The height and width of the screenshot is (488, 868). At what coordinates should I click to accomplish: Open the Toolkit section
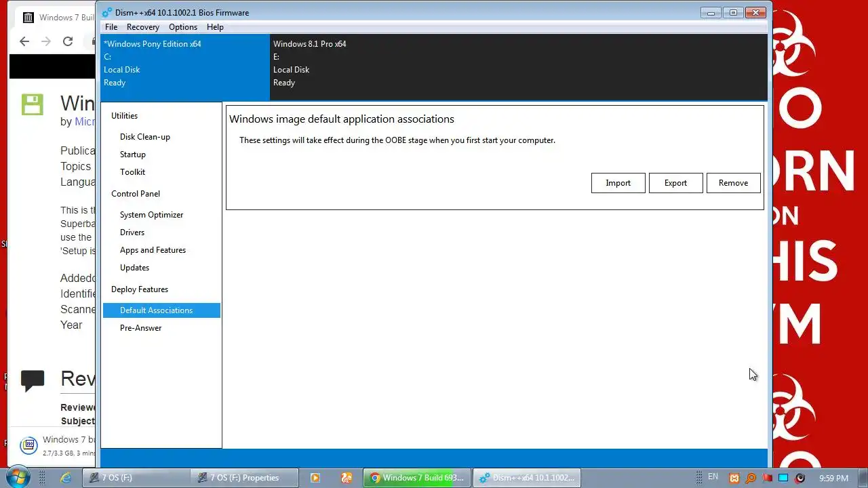[x=133, y=172]
